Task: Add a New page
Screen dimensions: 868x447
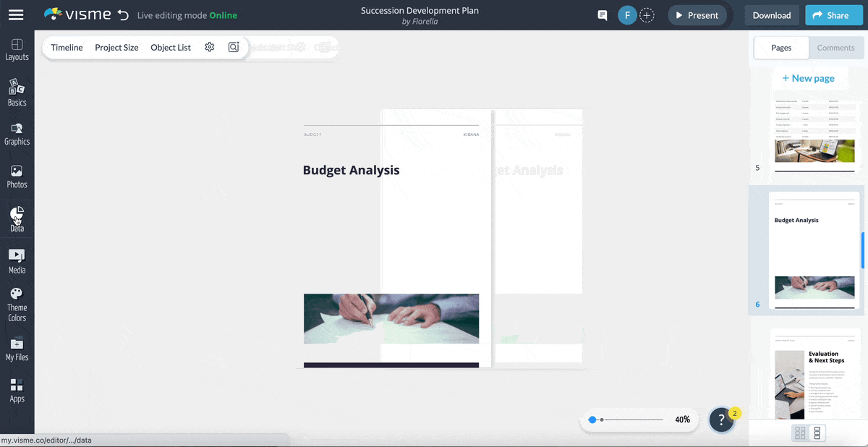Action: click(809, 77)
